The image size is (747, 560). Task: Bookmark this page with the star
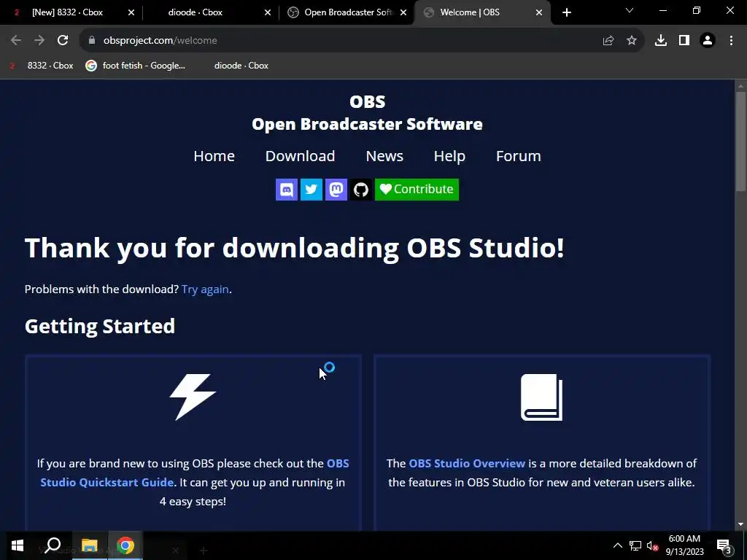[x=632, y=41]
